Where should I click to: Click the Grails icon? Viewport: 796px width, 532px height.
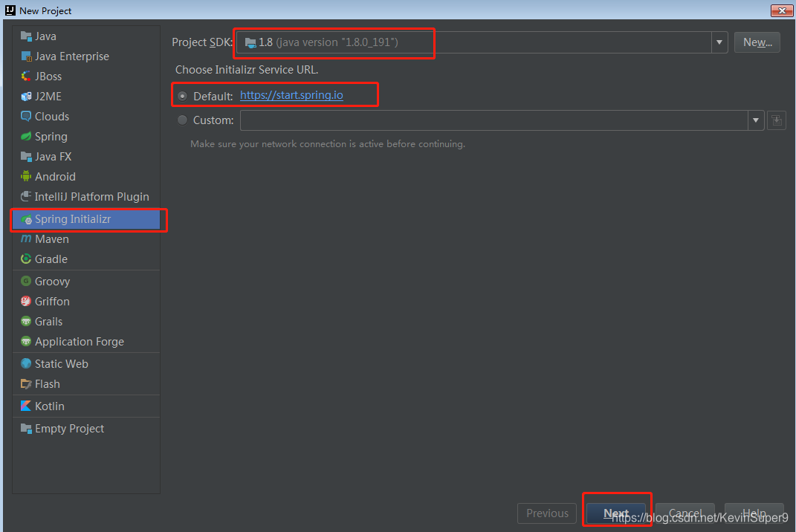[x=26, y=321]
